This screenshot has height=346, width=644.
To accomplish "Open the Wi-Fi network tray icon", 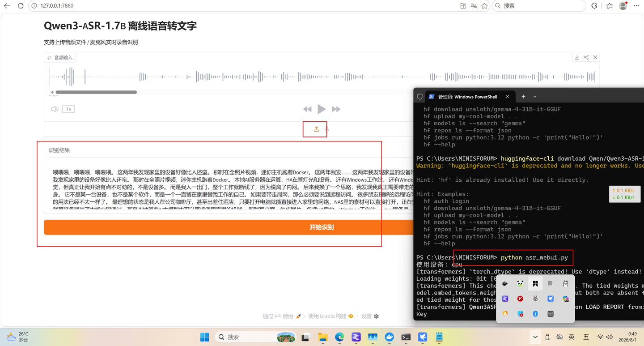I will pyautogui.click(x=600, y=337).
